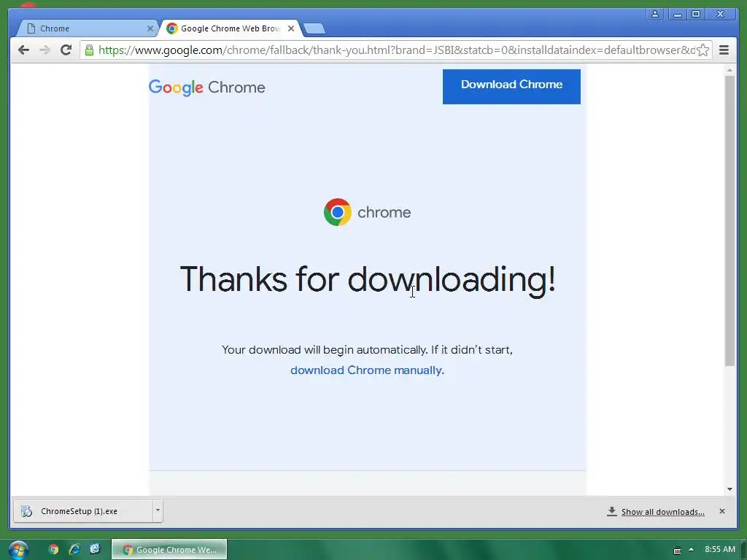Viewport: 747px width, 560px height.
Task: Click the Google Chrome logo in header
Action: pos(206,87)
